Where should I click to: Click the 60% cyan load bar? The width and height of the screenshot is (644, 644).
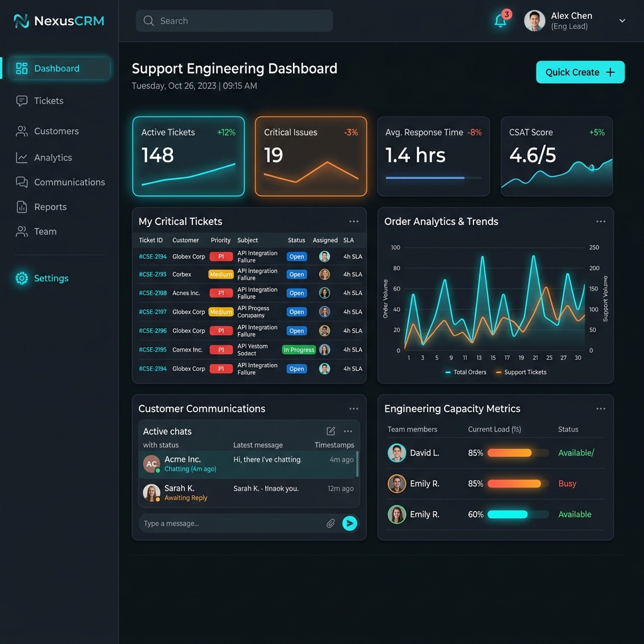tap(518, 514)
